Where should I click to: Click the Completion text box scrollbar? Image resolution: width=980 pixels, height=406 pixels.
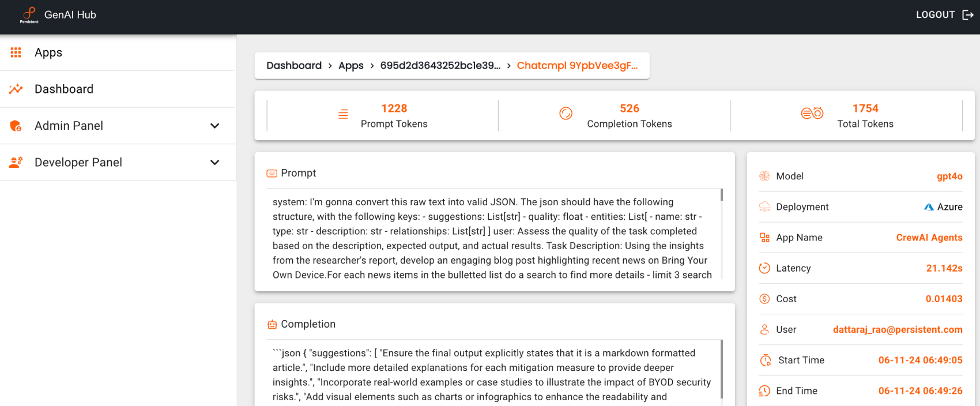(x=721, y=369)
